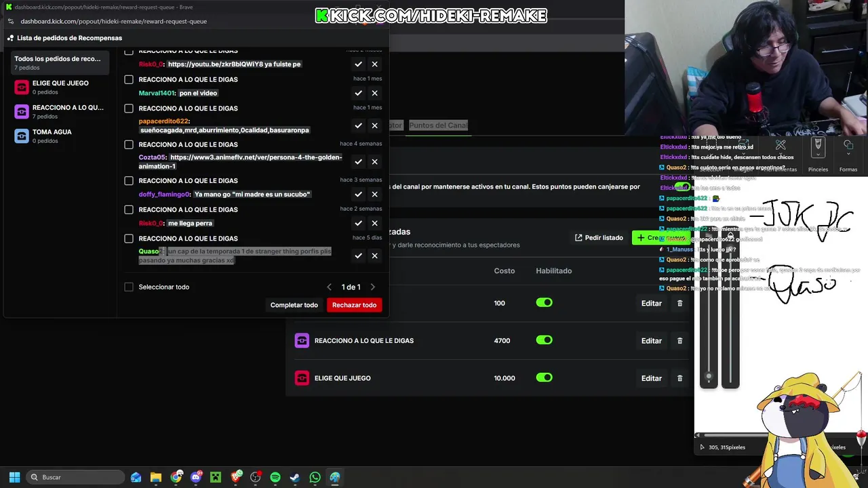Image resolution: width=868 pixels, height=488 pixels.
Task: Filter requests by TOMA AGUA
Action: (x=58, y=136)
